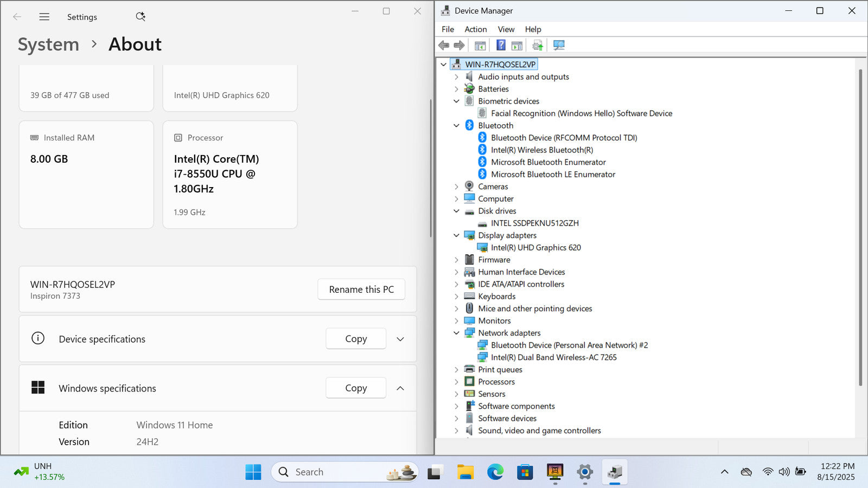868x488 pixels.
Task: Expand Processors node
Action: pyautogui.click(x=456, y=382)
